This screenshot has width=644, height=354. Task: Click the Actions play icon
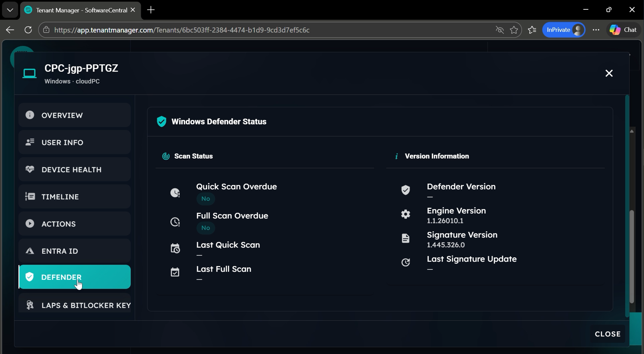[x=30, y=224]
